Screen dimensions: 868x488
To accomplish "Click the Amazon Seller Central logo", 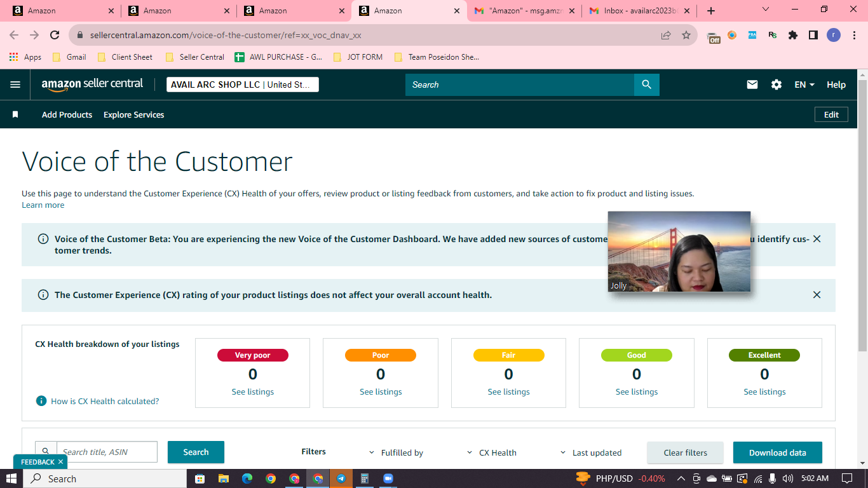I will pos(92,85).
